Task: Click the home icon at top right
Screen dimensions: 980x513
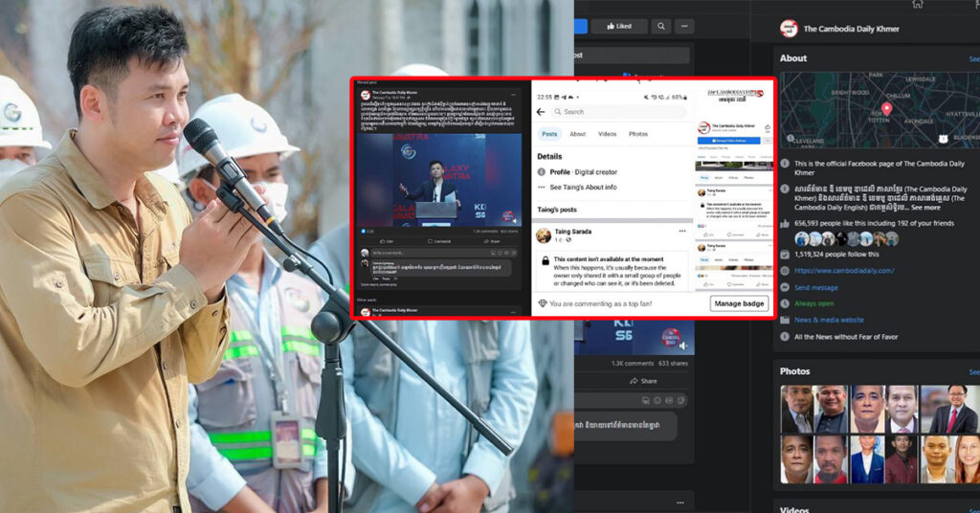Action: 918,4
